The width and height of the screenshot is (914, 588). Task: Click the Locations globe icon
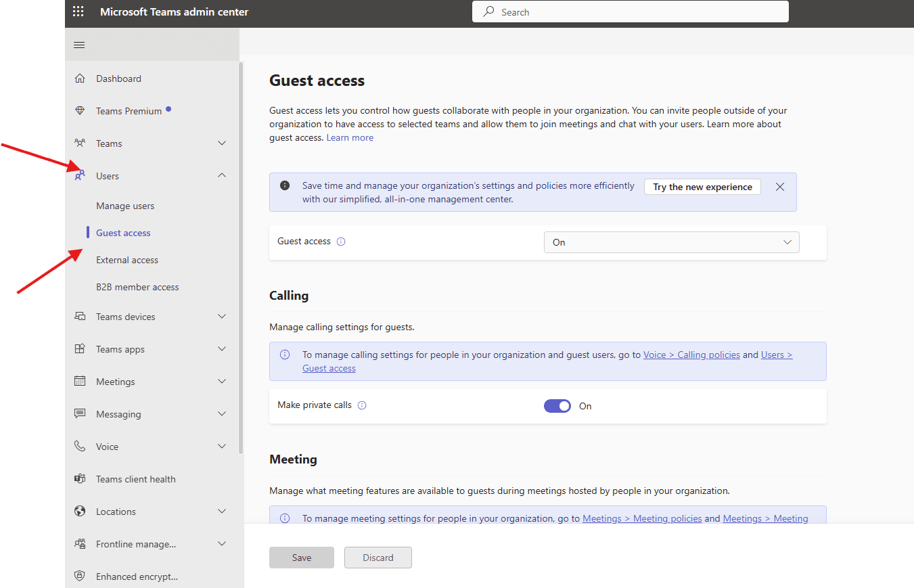point(79,511)
